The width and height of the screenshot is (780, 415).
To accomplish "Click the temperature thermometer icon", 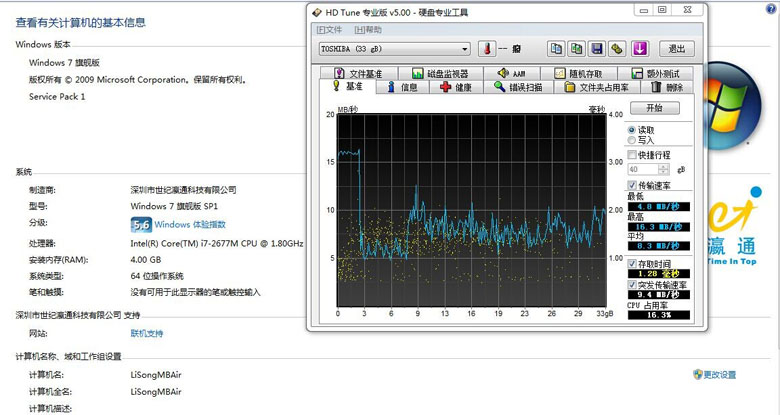I will 487,49.
